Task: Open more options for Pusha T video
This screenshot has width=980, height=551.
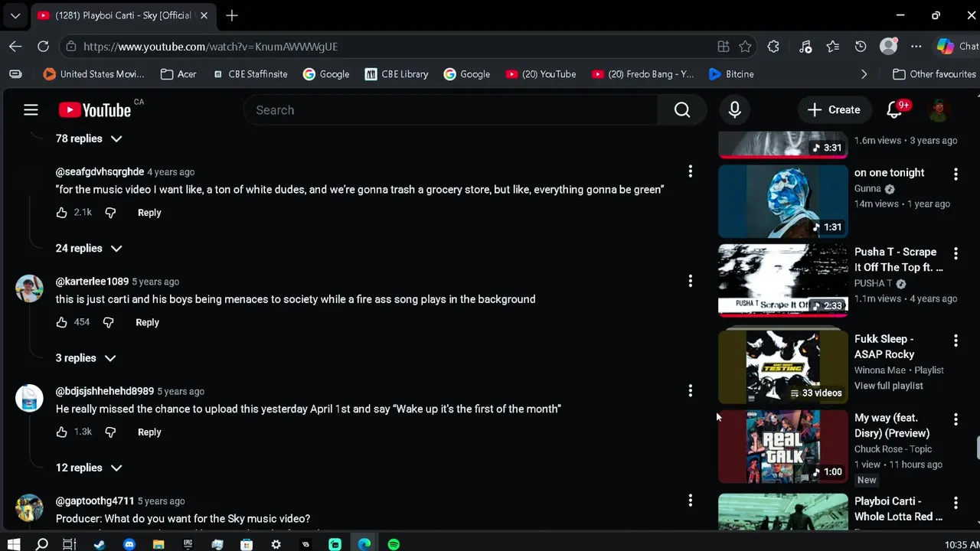Action: point(955,253)
